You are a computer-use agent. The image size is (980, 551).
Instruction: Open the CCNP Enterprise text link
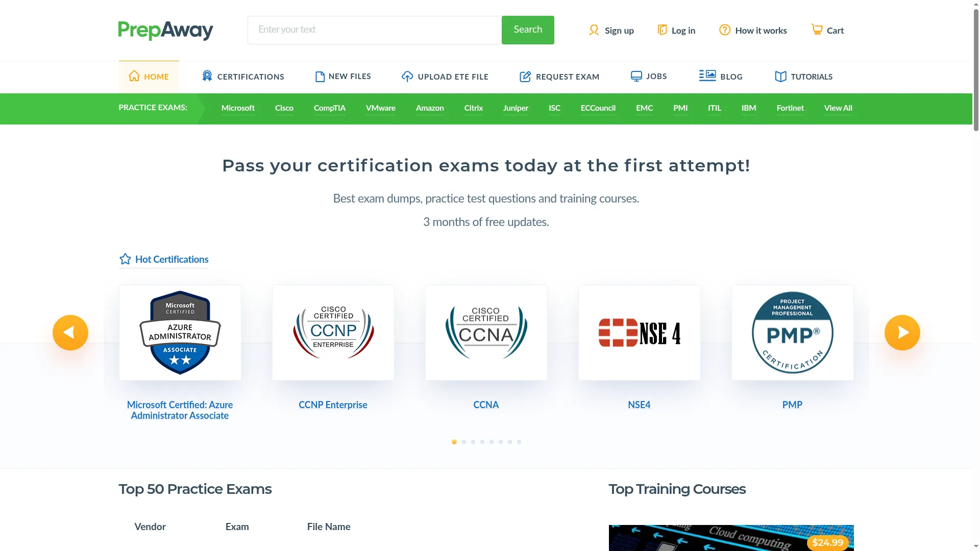[x=333, y=405]
